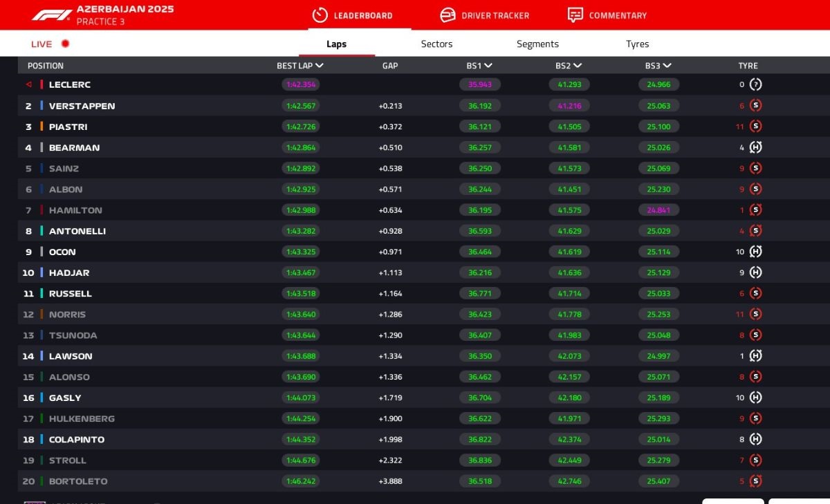Select Bortoleto's soft tyre icon
The height and width of the screenshot is (504, 830).
(x=755, y=481)
